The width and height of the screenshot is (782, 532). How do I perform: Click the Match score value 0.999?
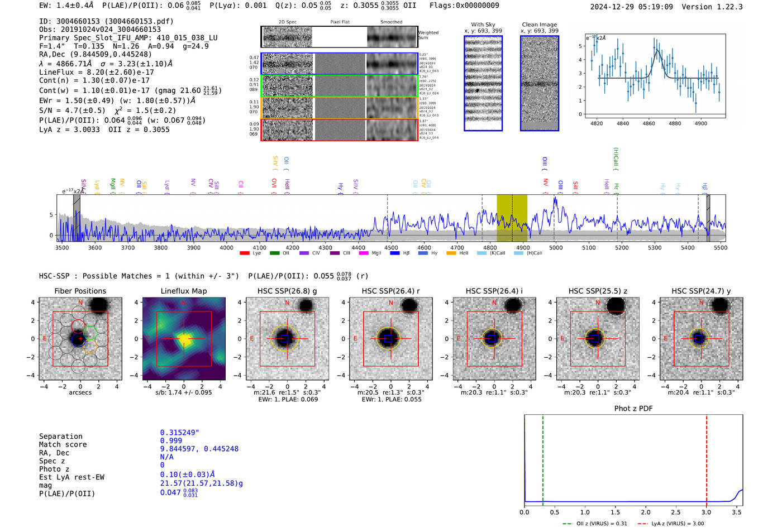click(x=171, y=441)
